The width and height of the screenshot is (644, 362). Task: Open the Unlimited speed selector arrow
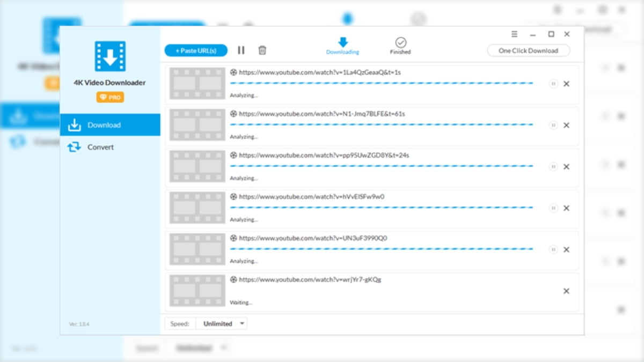point(242,323)
